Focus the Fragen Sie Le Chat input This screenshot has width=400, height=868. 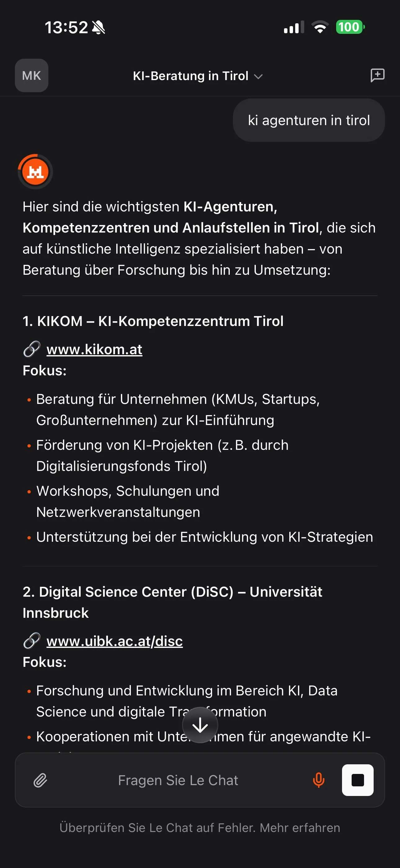pos(178,780)
